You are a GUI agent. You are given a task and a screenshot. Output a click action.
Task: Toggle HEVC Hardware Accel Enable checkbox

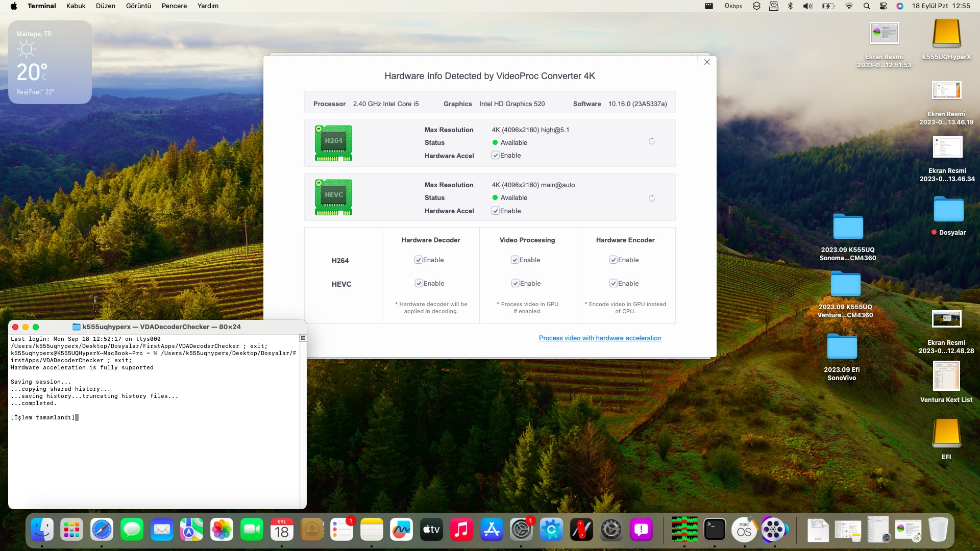pyautogui.click(x=495, y=211)
